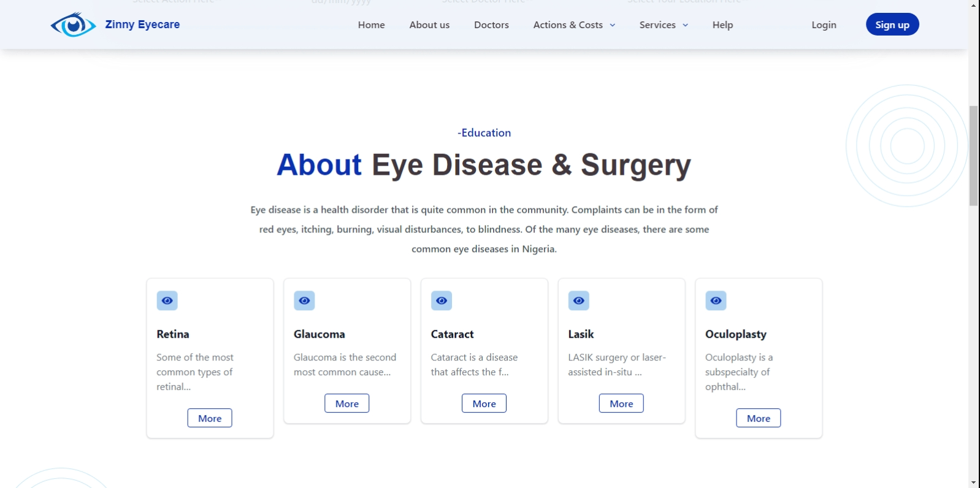Go to Home in navigation

point(372,25)
